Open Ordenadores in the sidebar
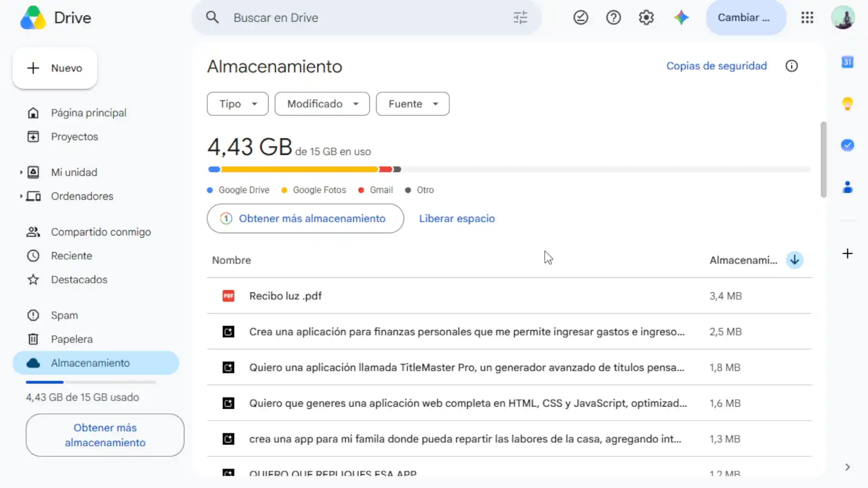Image resolution: width=868 pixels, height=488 pixels. [82, 196]
